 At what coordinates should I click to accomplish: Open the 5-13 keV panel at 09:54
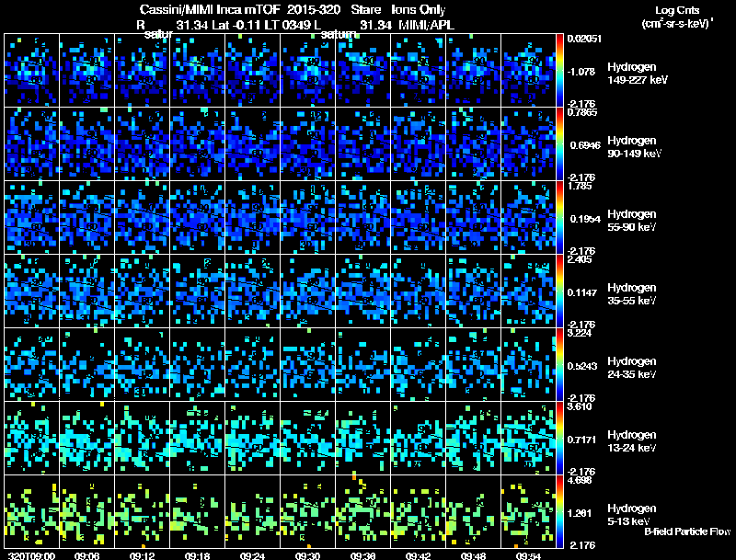point(528,512)
